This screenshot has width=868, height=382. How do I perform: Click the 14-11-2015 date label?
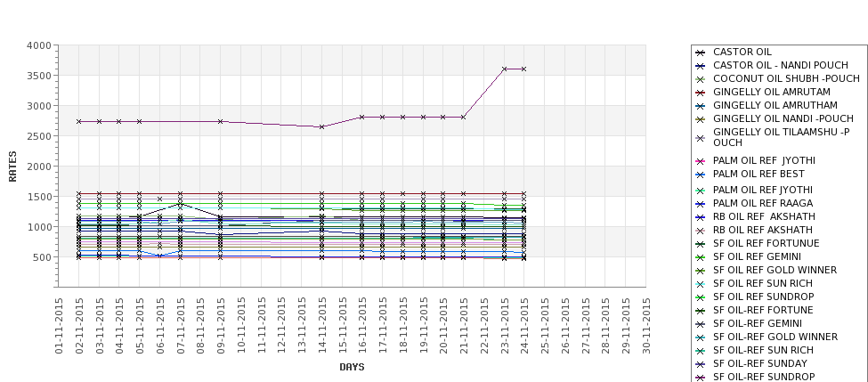(321, 326)
